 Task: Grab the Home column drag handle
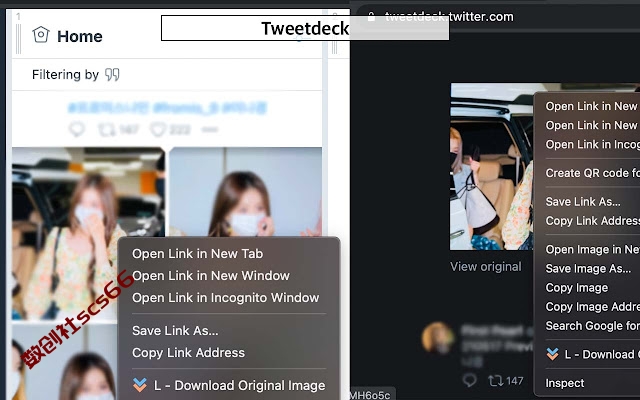pos(18,38)
